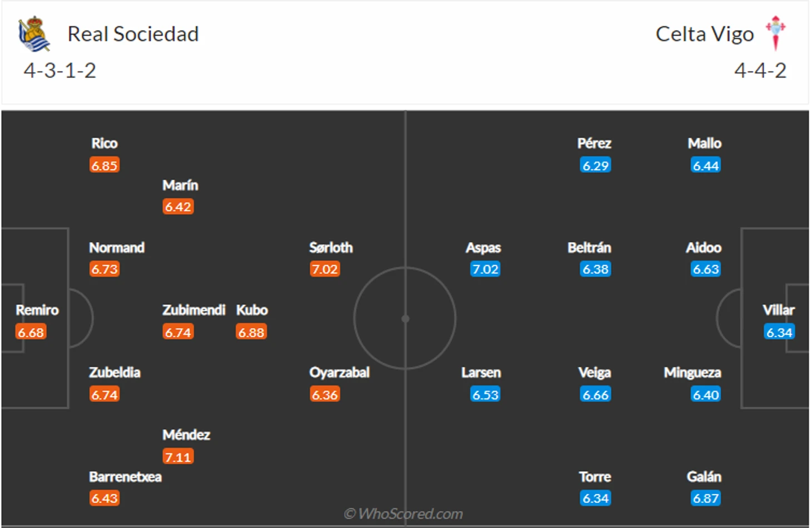Screen dimensions: 812x528
Task: Open the Real Sociedad team name link
Action: [133, 34]
